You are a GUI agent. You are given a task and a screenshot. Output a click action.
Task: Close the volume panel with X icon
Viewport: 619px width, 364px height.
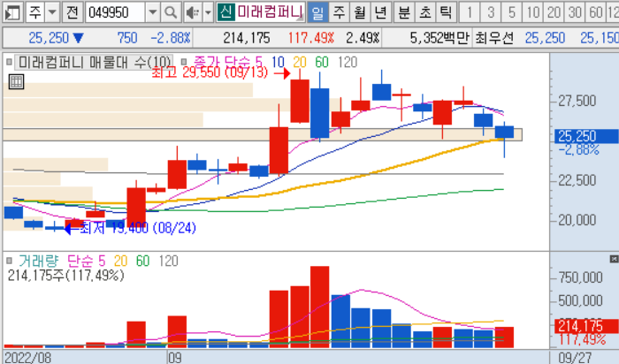tap(614, 259)
